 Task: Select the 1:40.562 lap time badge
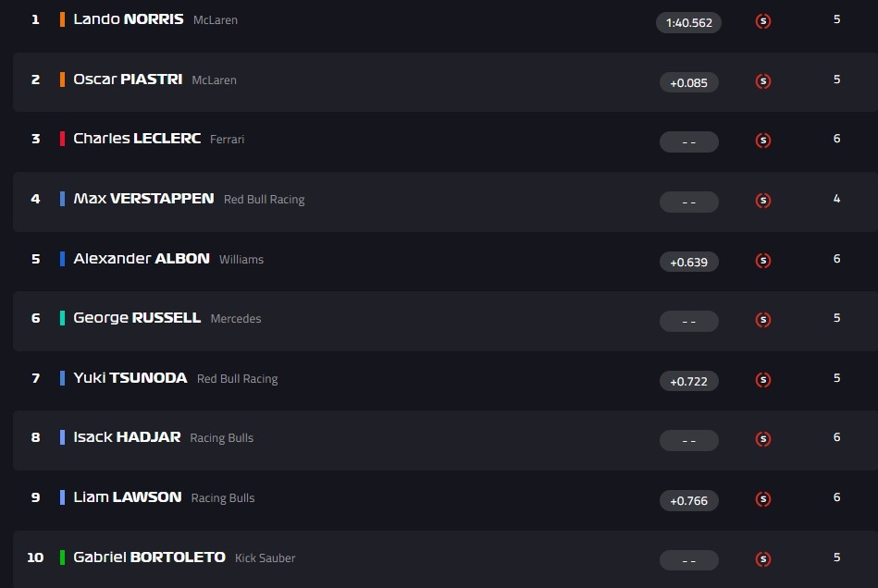tap(688, 22)
